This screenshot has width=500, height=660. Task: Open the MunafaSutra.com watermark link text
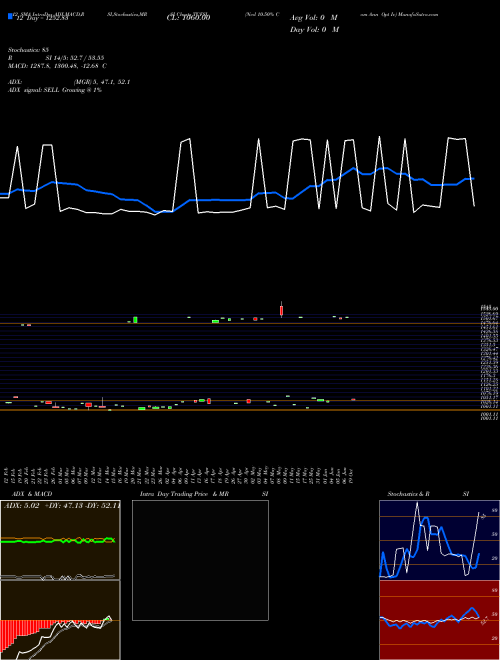(418, 14)
